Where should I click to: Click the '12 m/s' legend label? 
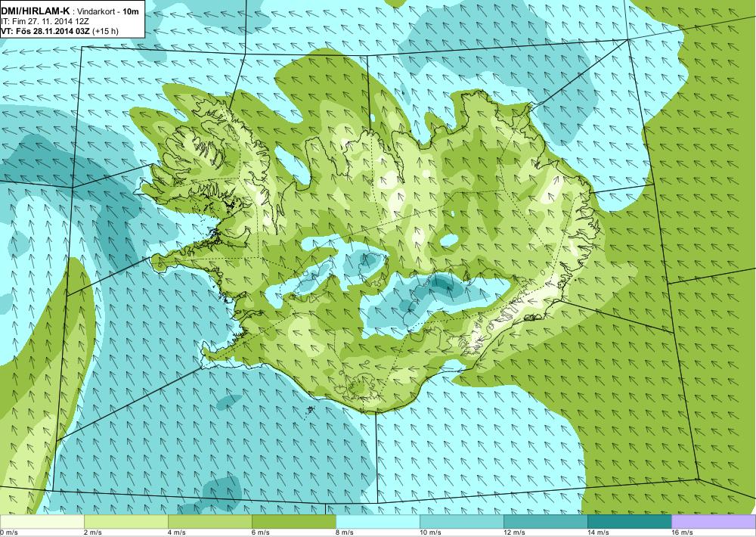(x=514, y=532)
